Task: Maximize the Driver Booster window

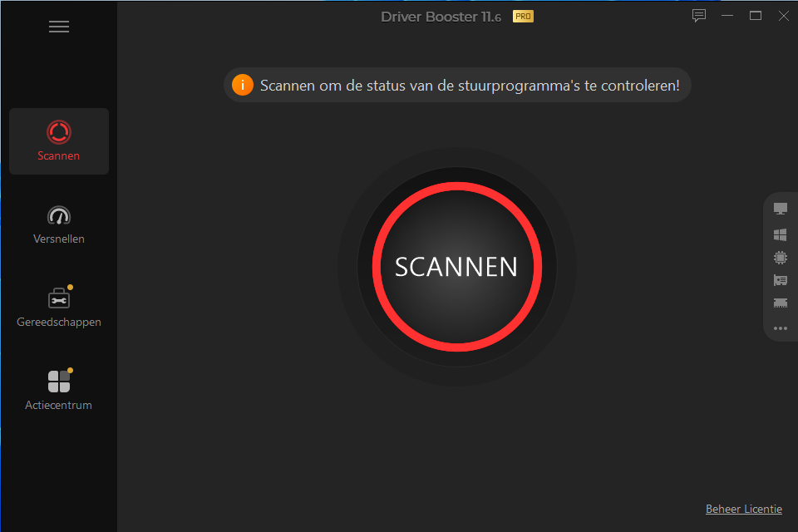Action: tap(756, 16)
